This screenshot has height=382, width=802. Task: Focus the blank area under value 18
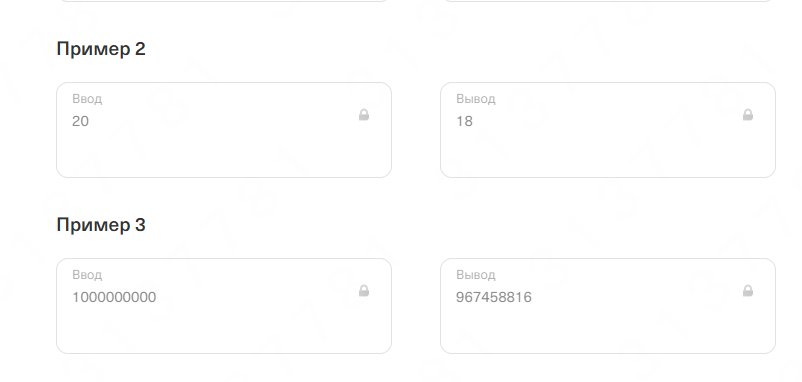608,152
